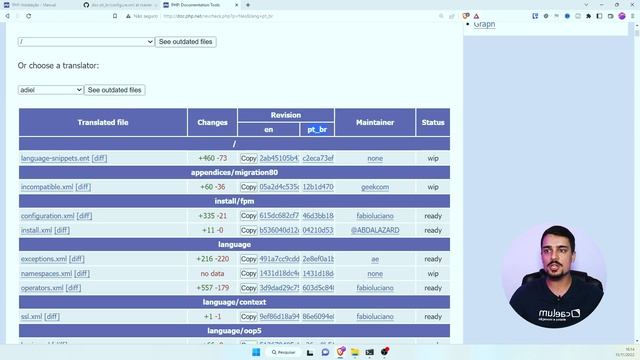Open File Explorer from the taskbar
This screenshot has width=640, height=360.
(355, 352)
